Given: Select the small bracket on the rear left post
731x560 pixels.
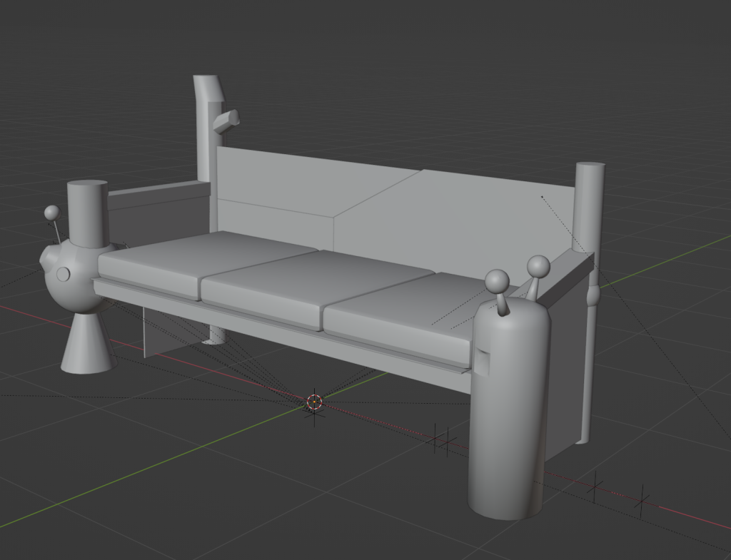Looking at the screenshot, I should coord(226,120).
